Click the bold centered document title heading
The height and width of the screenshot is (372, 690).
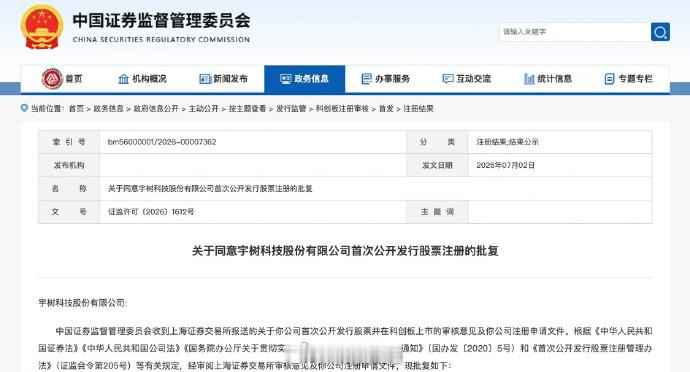(345, 250)
